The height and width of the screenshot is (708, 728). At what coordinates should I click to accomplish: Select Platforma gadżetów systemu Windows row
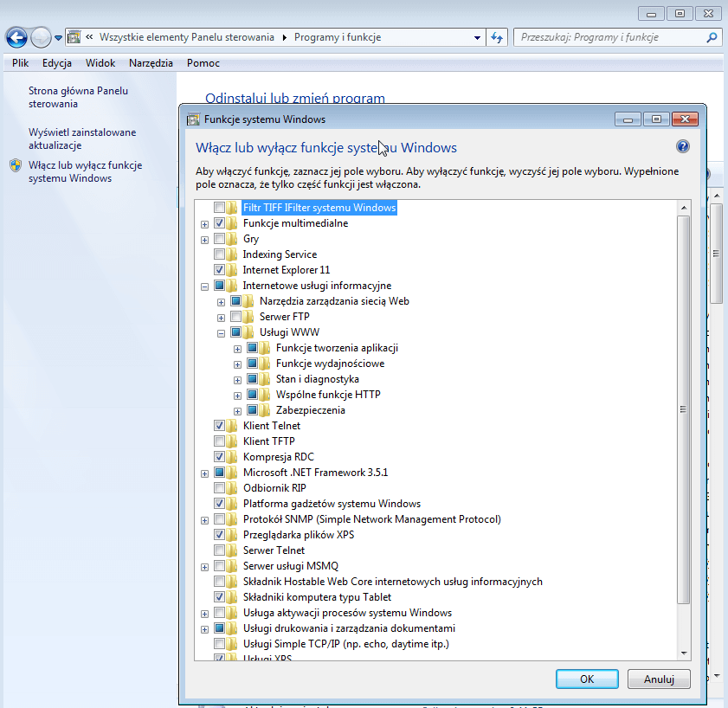[x=332, y=503]
